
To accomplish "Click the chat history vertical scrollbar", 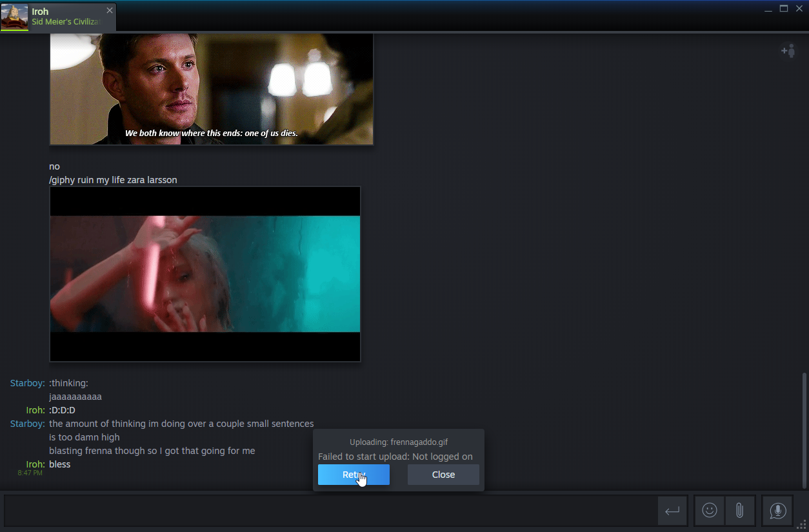I will [x=803, y=429].
